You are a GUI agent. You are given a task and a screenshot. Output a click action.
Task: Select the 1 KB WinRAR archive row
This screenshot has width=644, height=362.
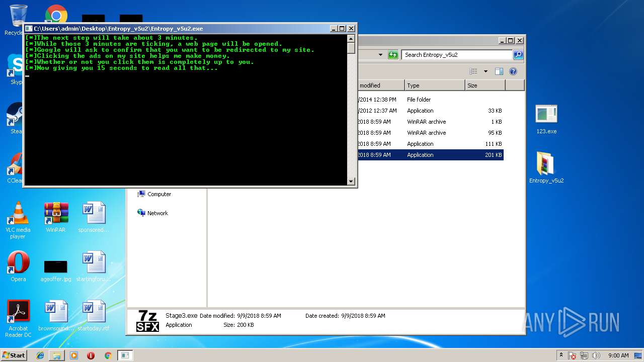coord(431,122)
